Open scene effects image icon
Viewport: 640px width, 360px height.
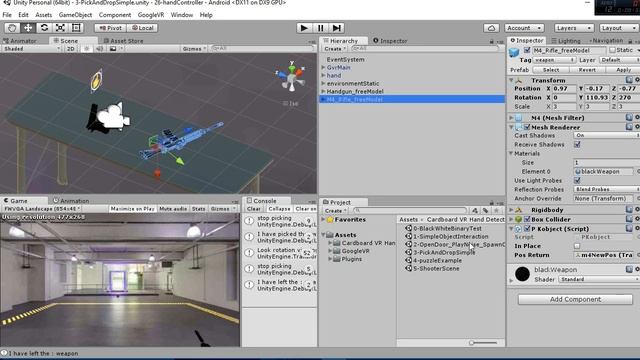click(x=113, y=49)
